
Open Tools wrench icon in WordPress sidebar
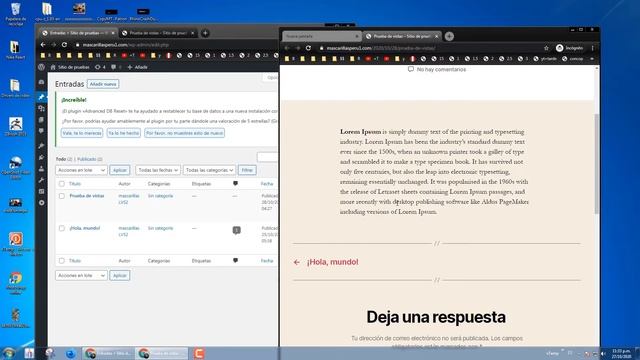pyautogui.click(x=42, y=180)
